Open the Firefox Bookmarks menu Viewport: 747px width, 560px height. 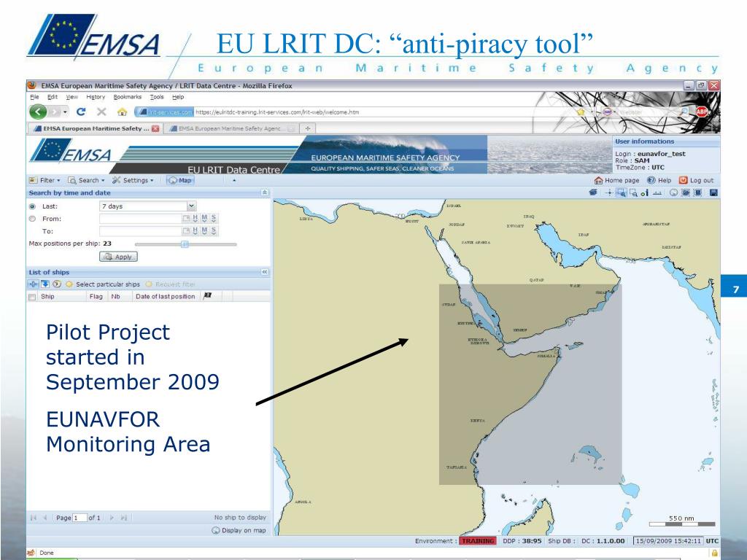(127, 97)
